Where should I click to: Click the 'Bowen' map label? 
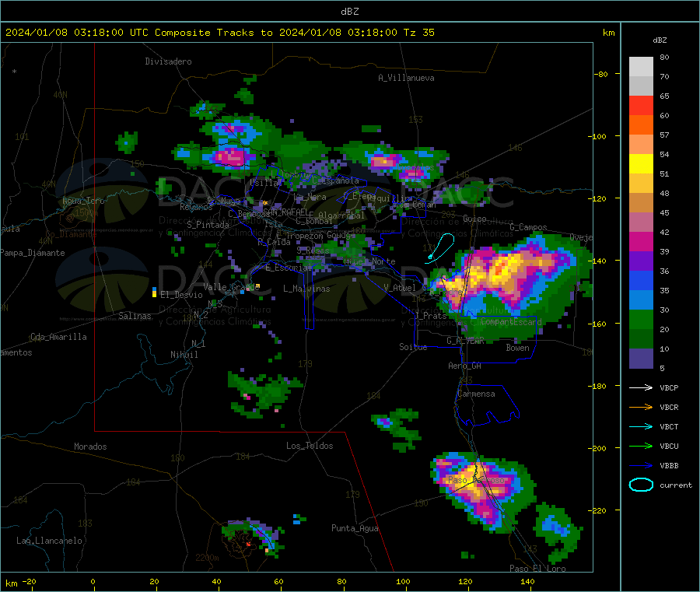pos(517,348)
